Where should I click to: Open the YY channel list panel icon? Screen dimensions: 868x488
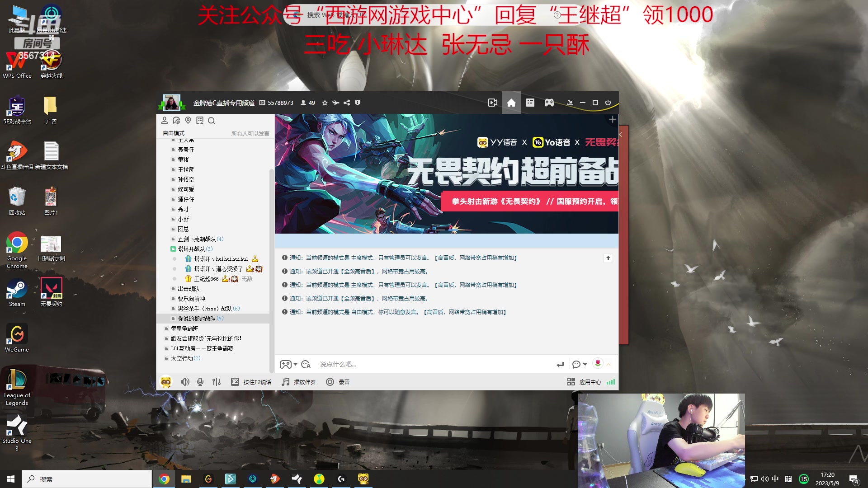point(530,103)
